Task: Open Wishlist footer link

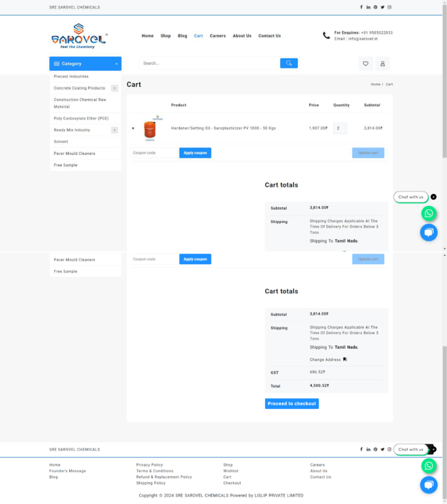Action: pos(231,471)
